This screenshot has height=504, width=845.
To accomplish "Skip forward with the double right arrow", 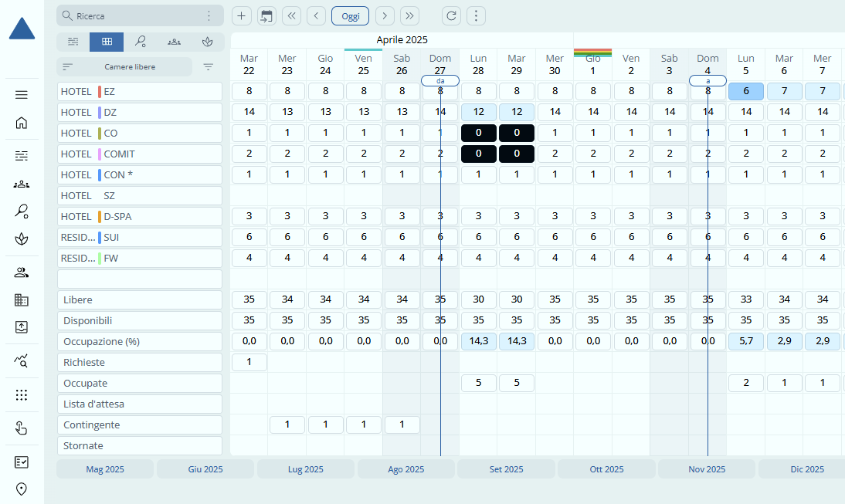I will click(409, 15).
